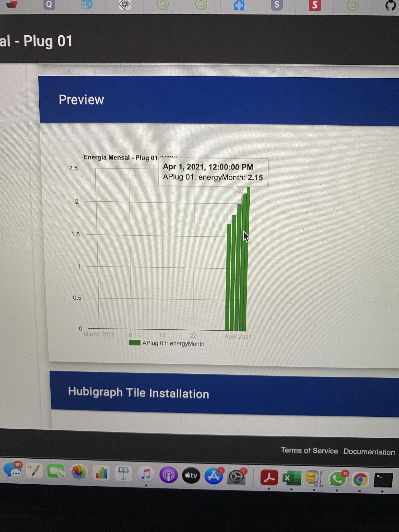The height and width of the screenshot is (532, 399).
Task: Switch to the blue house icon tab
Action: pyautogui.click(x=239, y=5)
